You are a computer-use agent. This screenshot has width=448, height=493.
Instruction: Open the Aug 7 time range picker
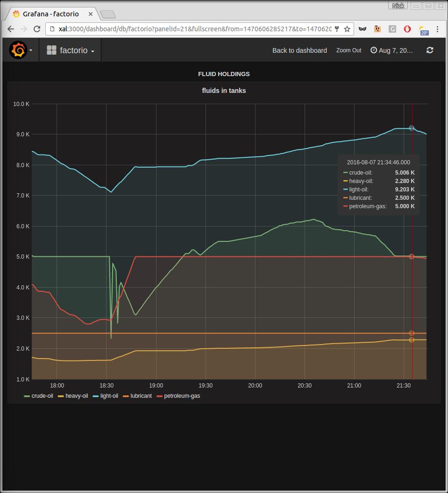pos(391,50)
